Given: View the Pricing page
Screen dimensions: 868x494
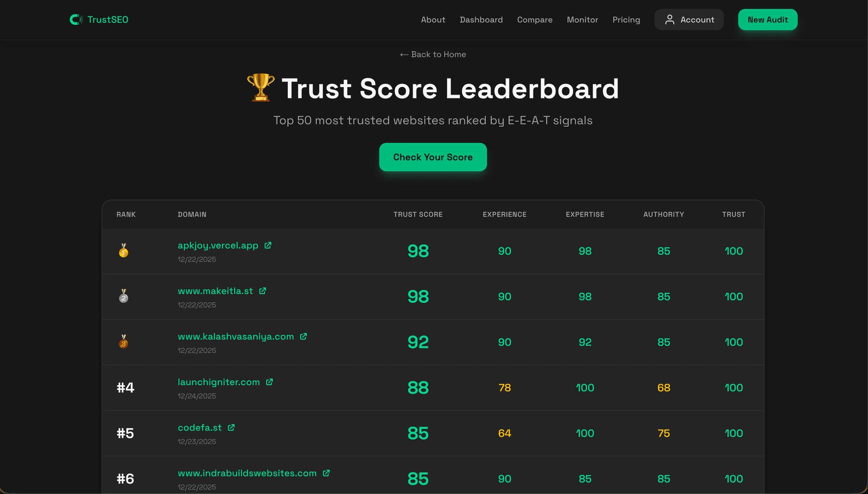Looking at the screenshot, I should pos(626,20).
